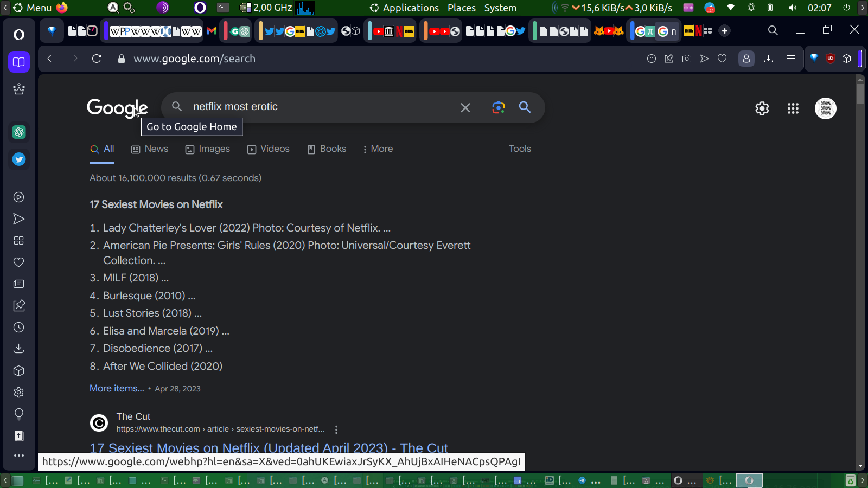Expand the More search filters menu
Viewport: 868px width, 488px height.
[378, 149]
